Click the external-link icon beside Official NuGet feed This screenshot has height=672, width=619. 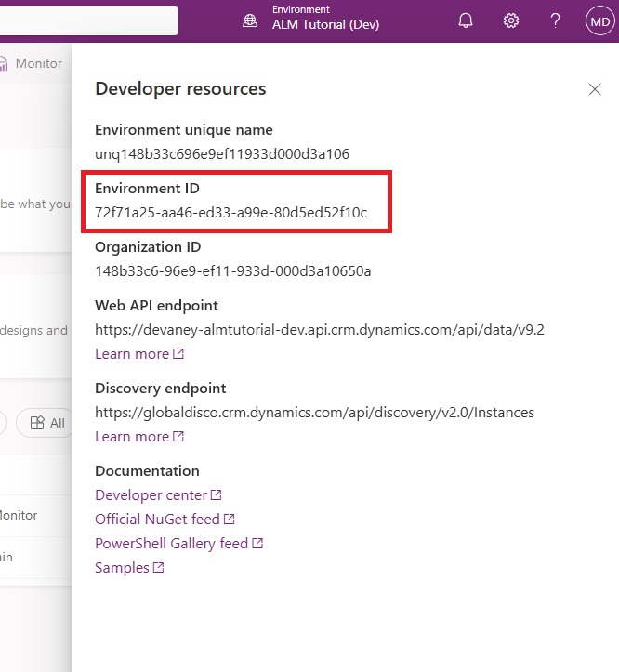tap(230, 519)
